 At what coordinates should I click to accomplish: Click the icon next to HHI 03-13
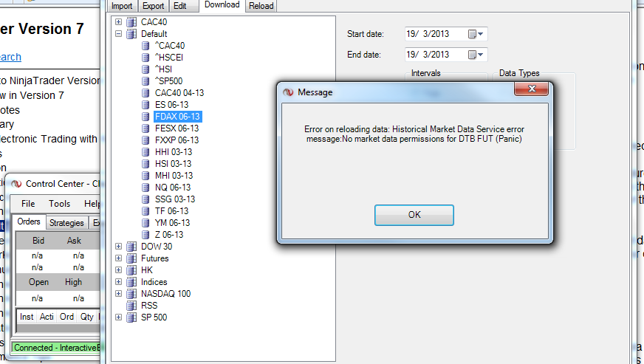[x=145, y=152]
